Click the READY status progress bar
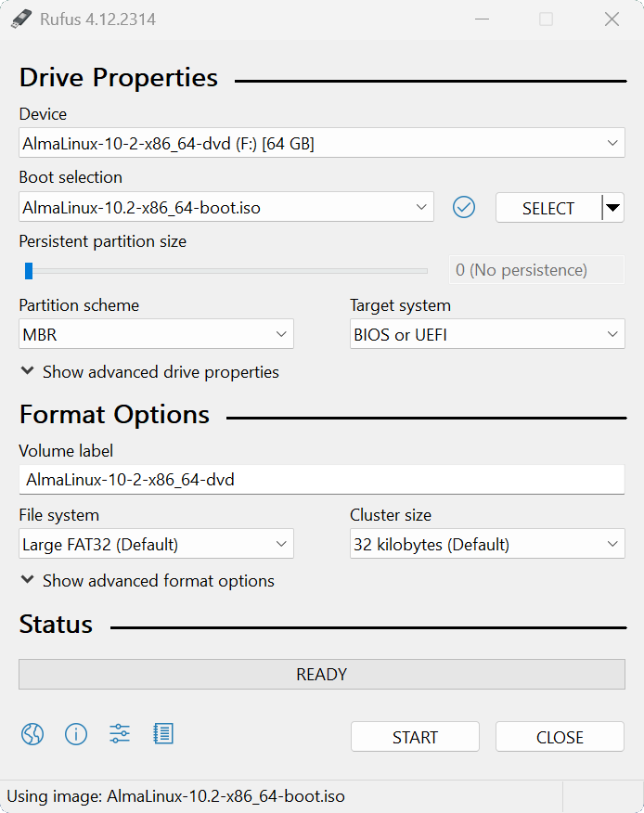This screenshot has height=813, width=644. tap(321, 674)
